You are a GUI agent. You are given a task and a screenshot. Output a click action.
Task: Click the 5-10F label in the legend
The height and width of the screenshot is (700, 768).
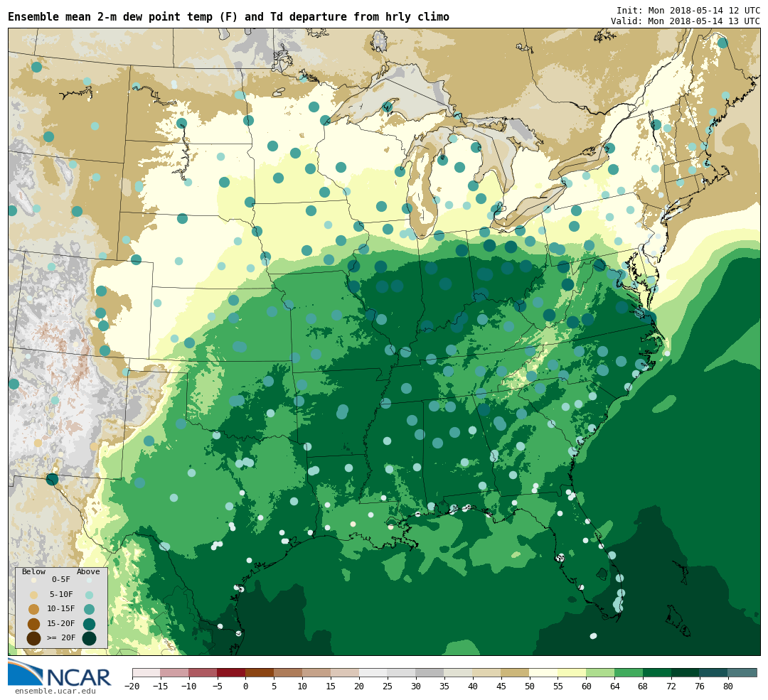click(61, 595)
